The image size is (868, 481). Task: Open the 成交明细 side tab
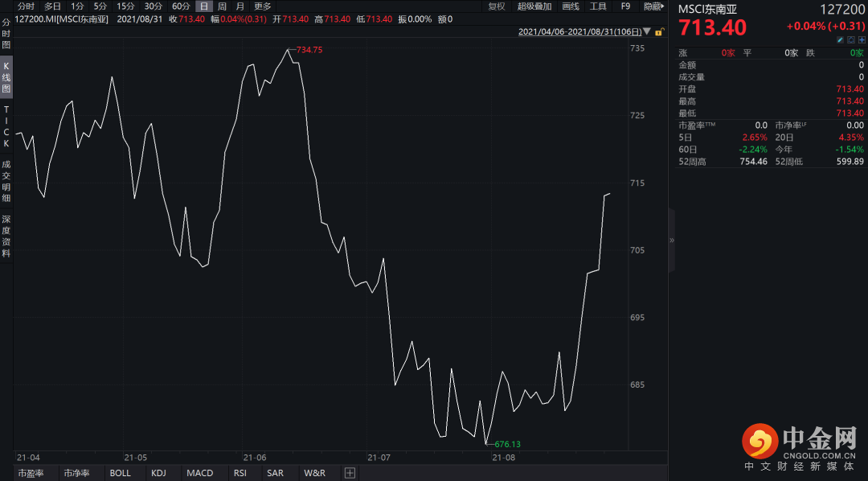point(6,181)
